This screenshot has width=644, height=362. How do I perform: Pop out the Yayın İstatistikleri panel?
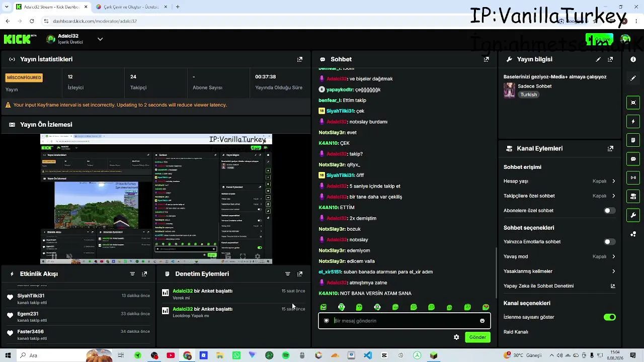pos(300,59)
